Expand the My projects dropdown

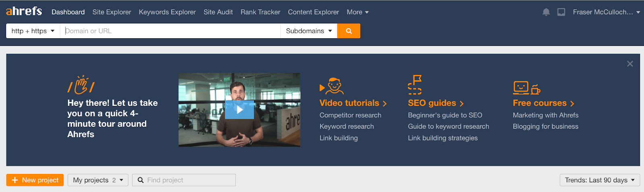pyautogui.click(x=98, y=180)
